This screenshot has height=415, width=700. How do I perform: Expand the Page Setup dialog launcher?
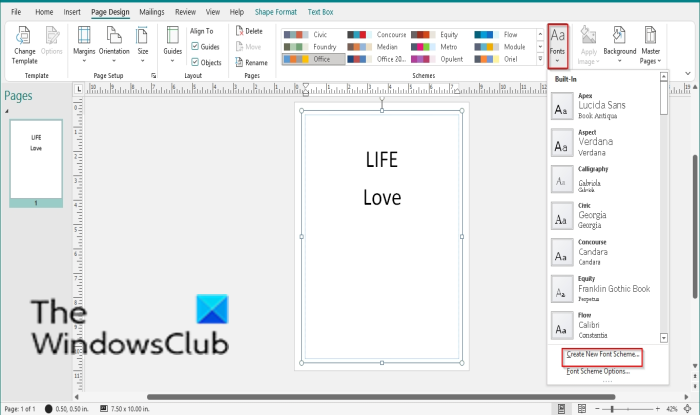154,76
